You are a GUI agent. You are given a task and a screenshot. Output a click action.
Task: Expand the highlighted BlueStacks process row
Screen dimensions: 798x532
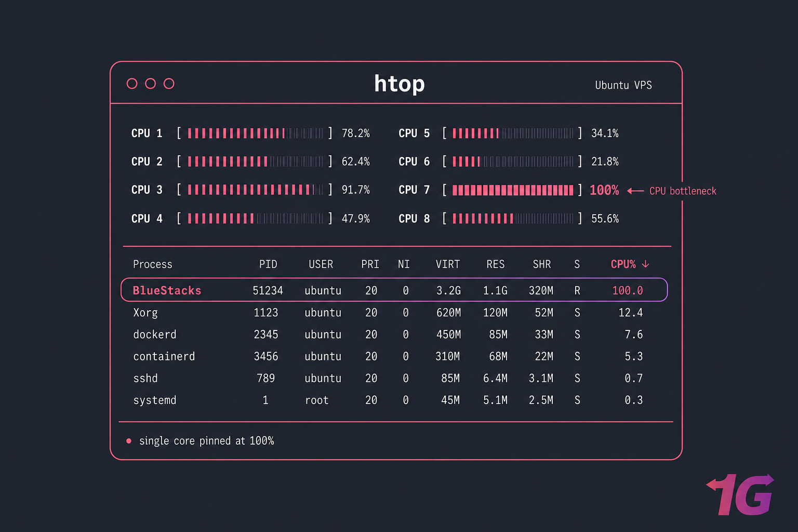[394, 290]
